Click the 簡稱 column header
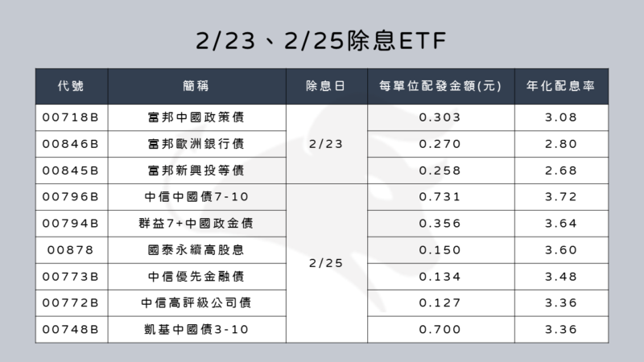Viewport: 644px width, 362px height. (196, 86)
